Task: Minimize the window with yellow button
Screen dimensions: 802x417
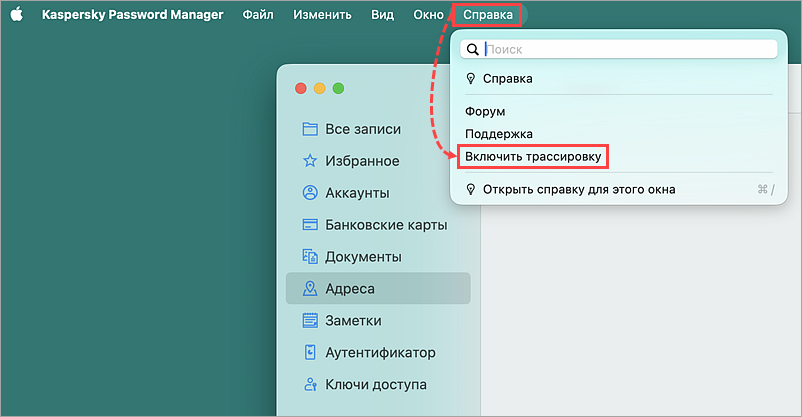Action: 320,89
